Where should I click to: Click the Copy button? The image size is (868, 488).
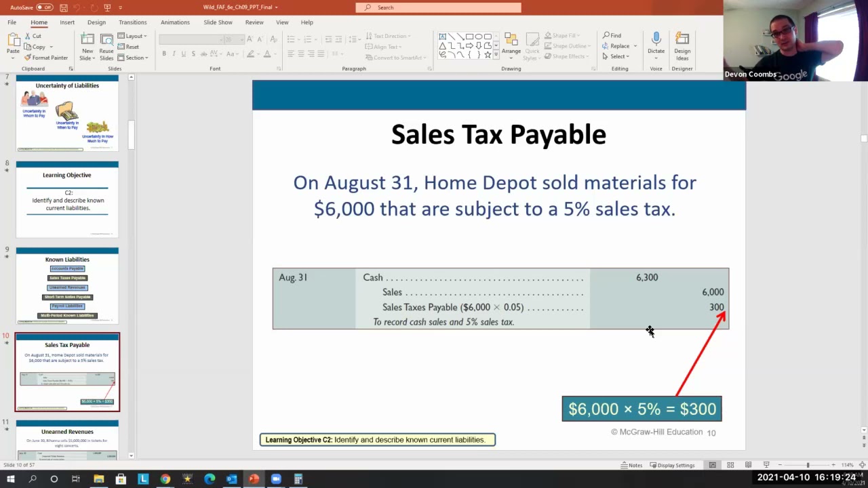click(35, 47)
